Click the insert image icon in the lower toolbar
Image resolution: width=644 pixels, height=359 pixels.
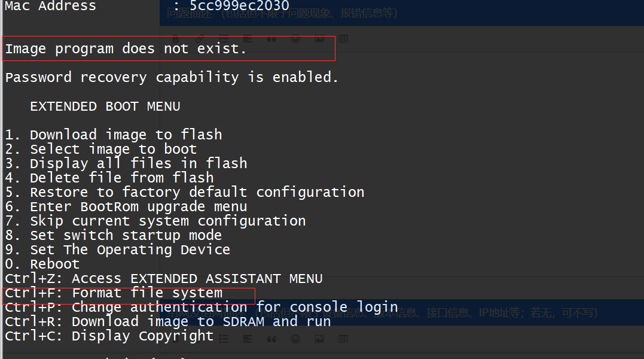[319, 339]
